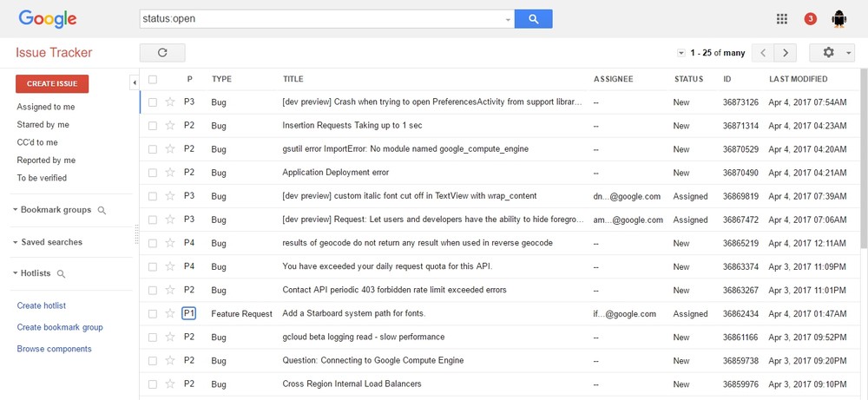This screenshot has width=868, height=400.
Task: Check the box for Insertion Requests issue
Action: click(153, 126)
